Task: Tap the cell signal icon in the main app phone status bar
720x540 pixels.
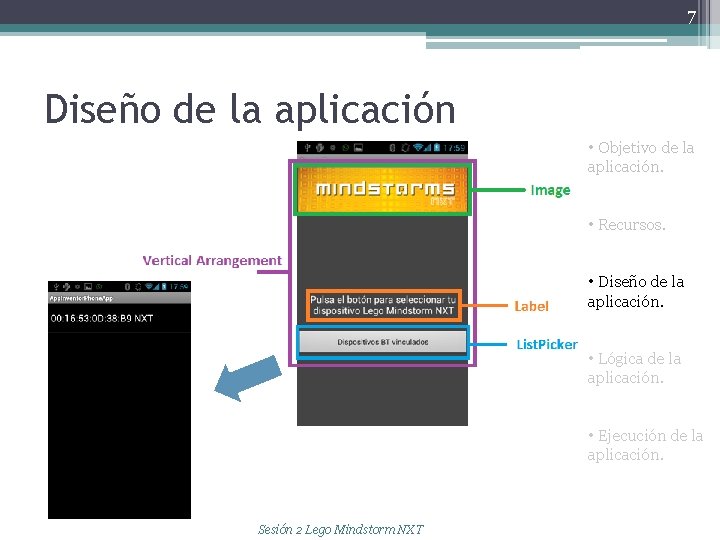Action: tap(428, 148)
